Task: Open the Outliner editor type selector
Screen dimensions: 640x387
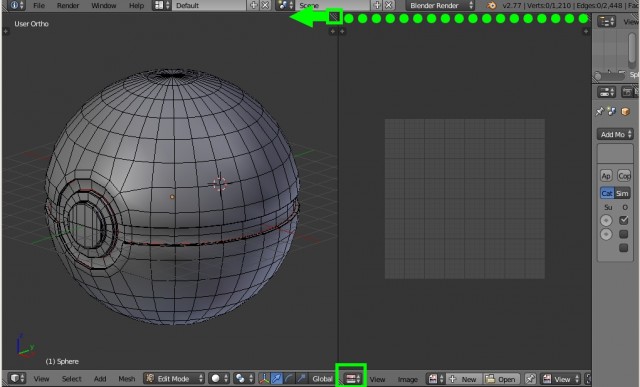Action: (607, 21)
